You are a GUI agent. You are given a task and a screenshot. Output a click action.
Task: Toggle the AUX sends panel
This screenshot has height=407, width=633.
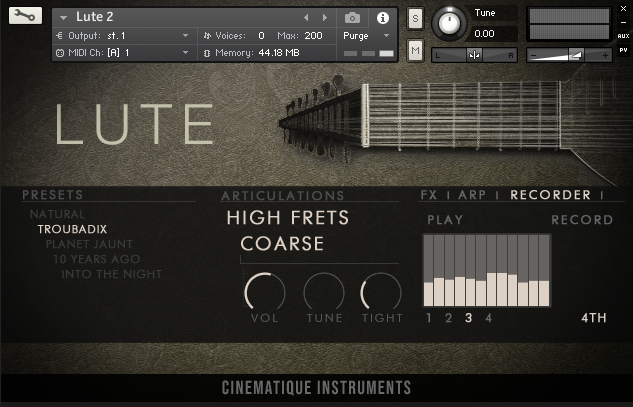point(623,36)
